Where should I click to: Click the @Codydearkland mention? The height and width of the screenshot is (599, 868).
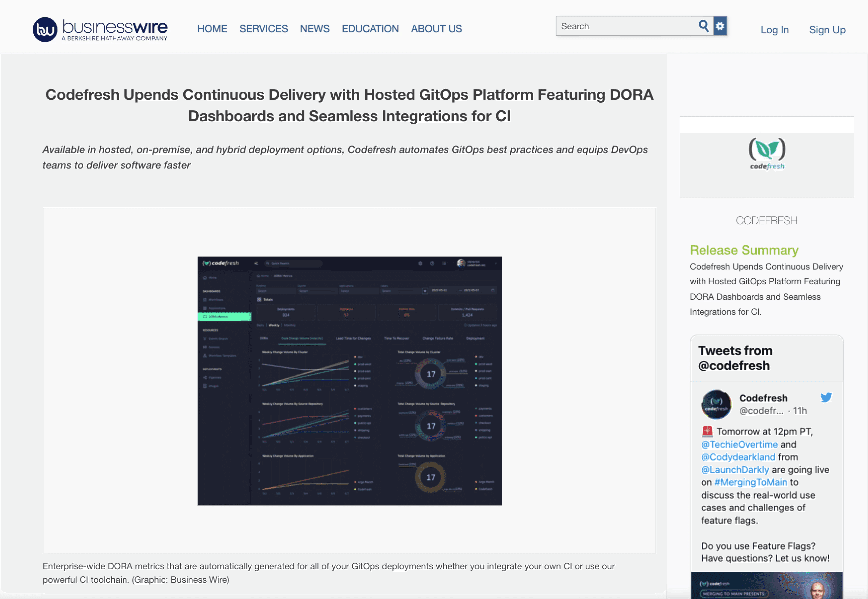point(738,457)
